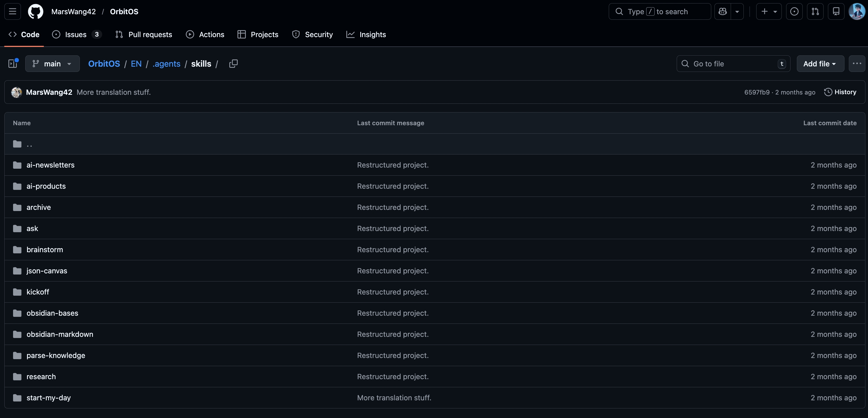Open the user profile avatar menu

(857, 11)
